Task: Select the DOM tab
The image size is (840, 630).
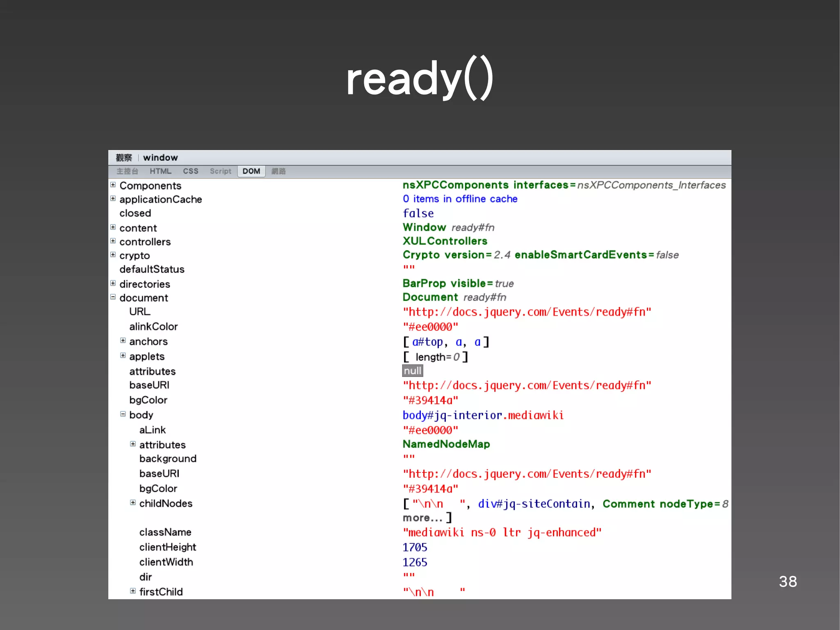Action: 251,171
